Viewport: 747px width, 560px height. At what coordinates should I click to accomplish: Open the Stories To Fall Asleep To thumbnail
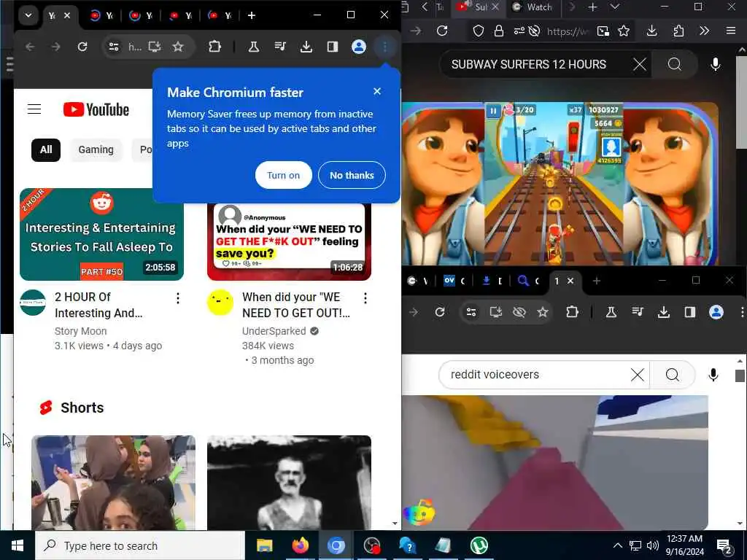[101, 234]
